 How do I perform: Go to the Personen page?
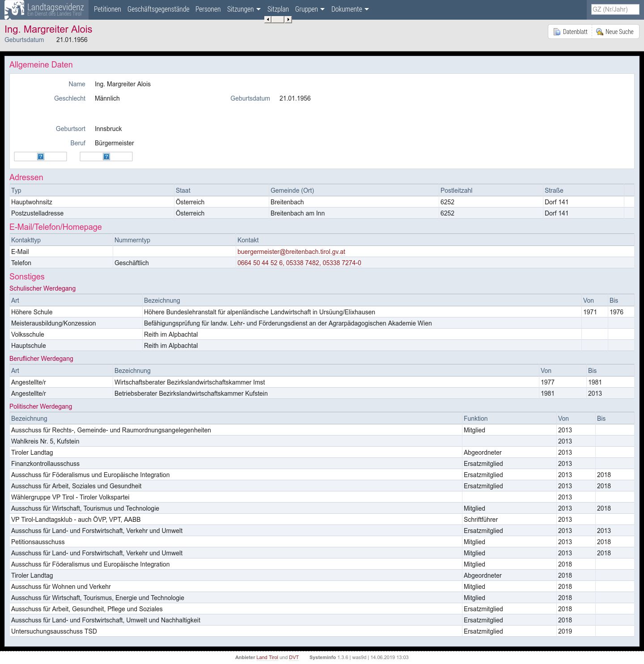(208, 9)
